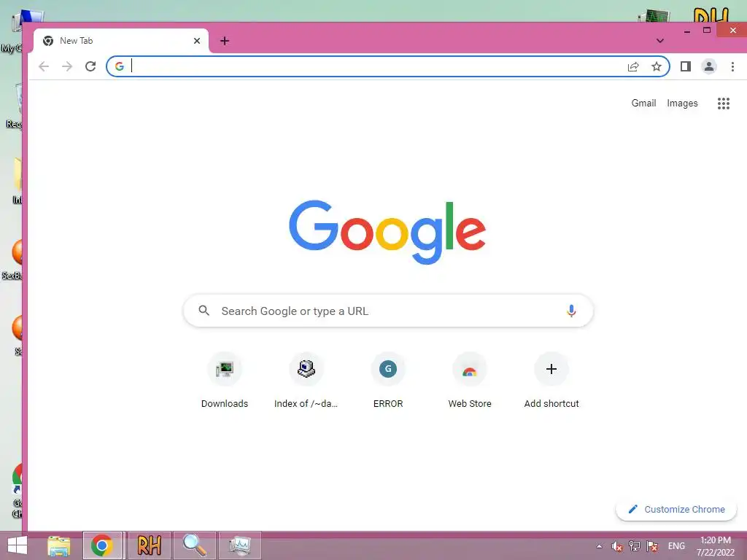The height and width of the screenshot is (560, 747).
Task: Click the muted volume tray icon
Action: point(617,546)
